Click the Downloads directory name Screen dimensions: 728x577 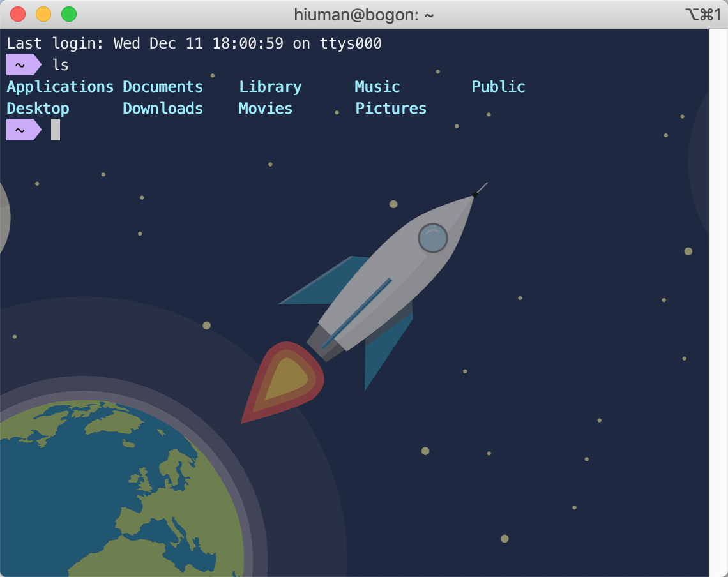point(163,109)
